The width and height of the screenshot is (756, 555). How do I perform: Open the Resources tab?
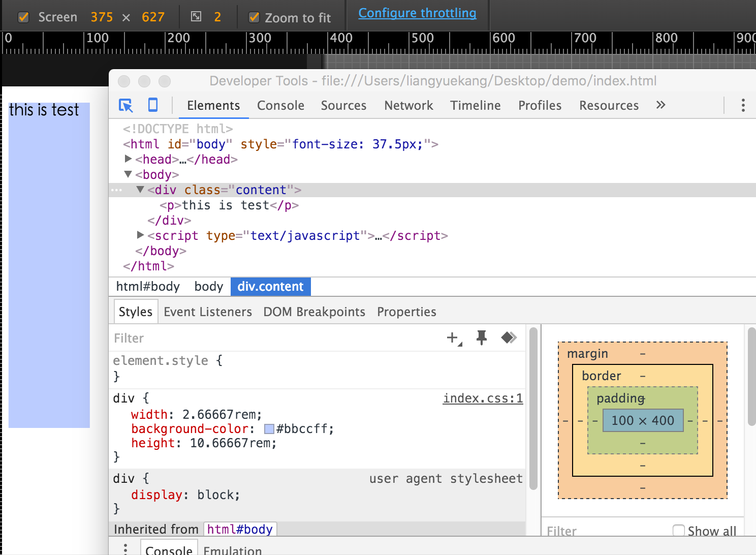click(609, 105)
